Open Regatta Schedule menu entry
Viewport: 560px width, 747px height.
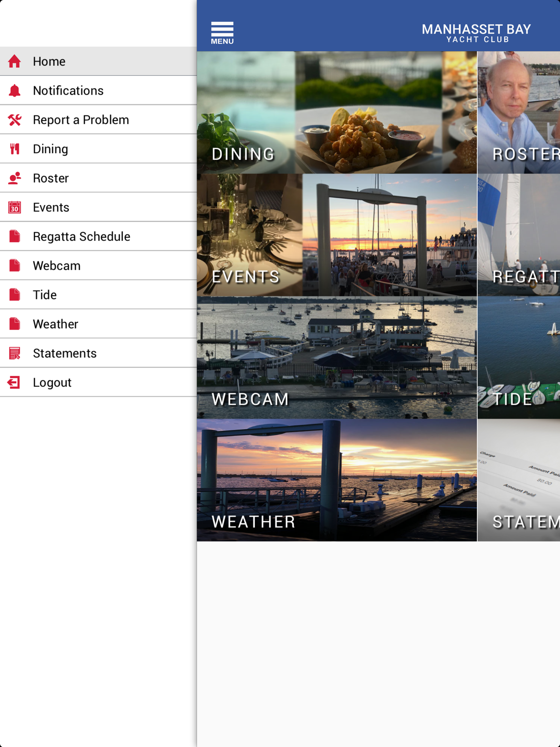click(x=98, y=237)
